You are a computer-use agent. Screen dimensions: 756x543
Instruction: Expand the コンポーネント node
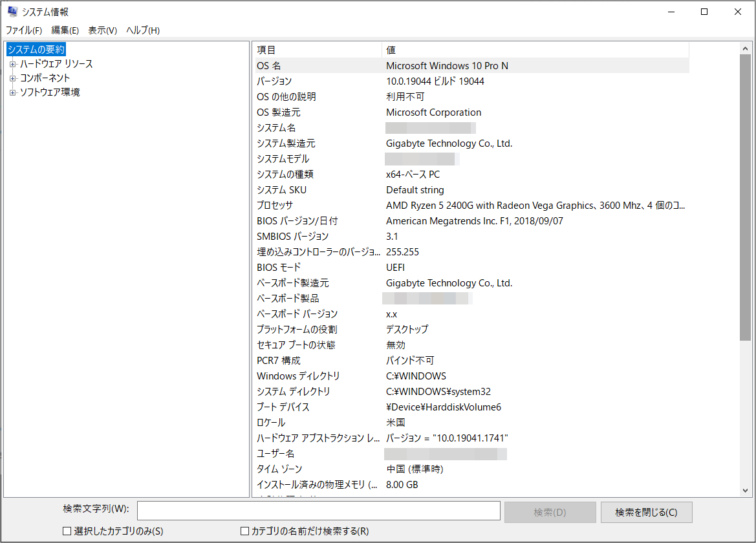tap(12, 78)
